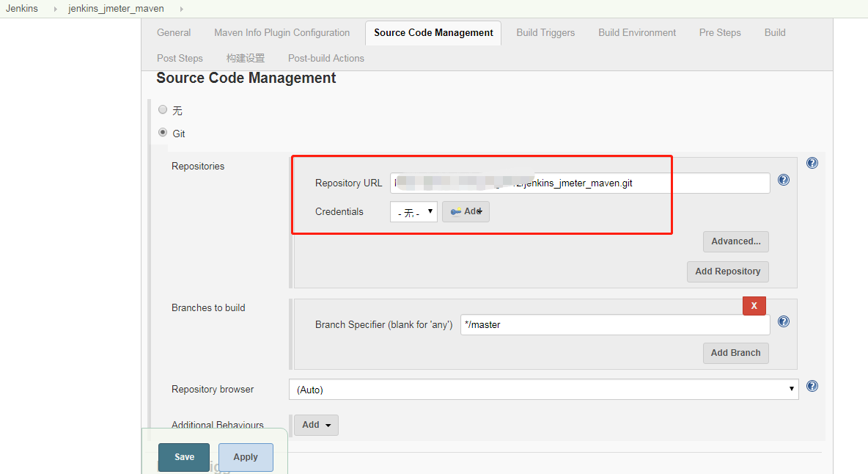View help for Repository browser setting
Viewport: 868px width, 474px height.
(x=812, y=386)
